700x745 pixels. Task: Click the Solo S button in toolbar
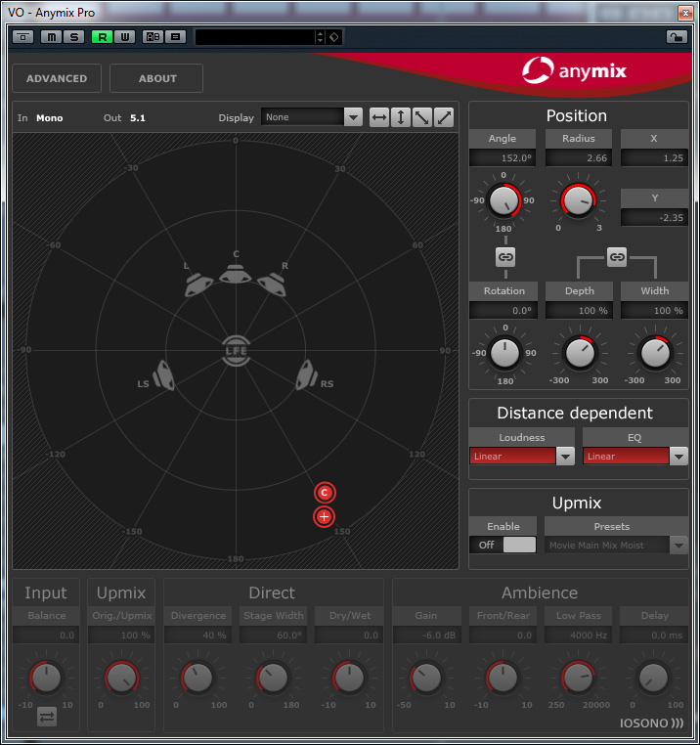[x=72, y=37]
